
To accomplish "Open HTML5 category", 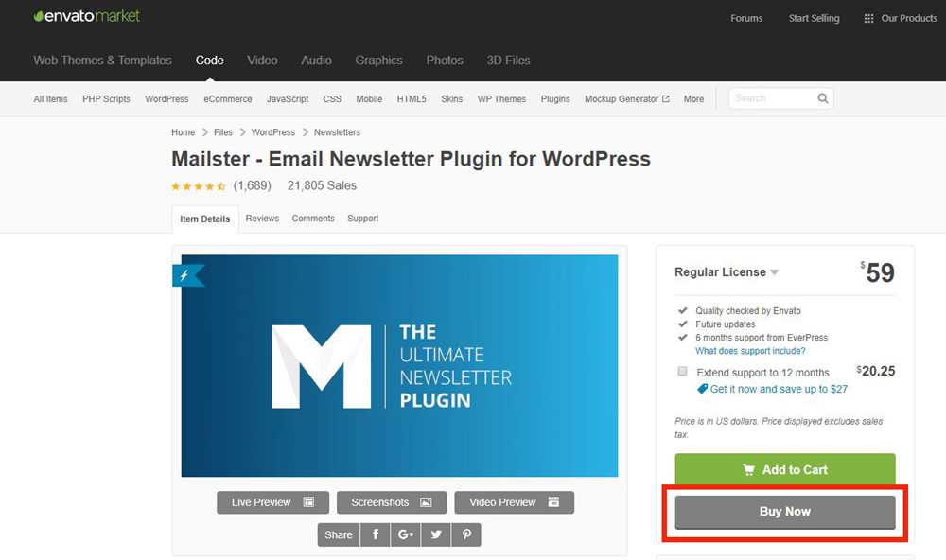I will [x=412, y=99].
